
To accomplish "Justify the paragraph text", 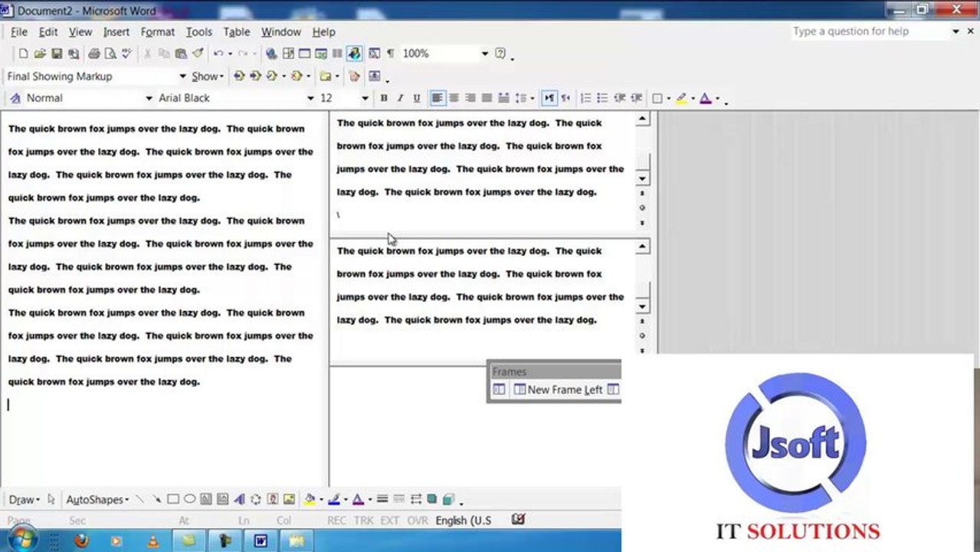I will 487,98.
